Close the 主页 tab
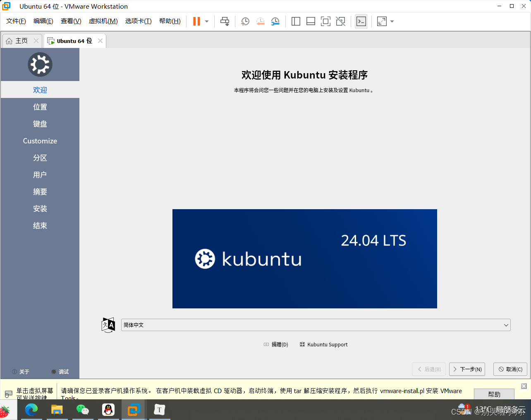Viewport: 531px width, 420px height. (x=36, y=41)
